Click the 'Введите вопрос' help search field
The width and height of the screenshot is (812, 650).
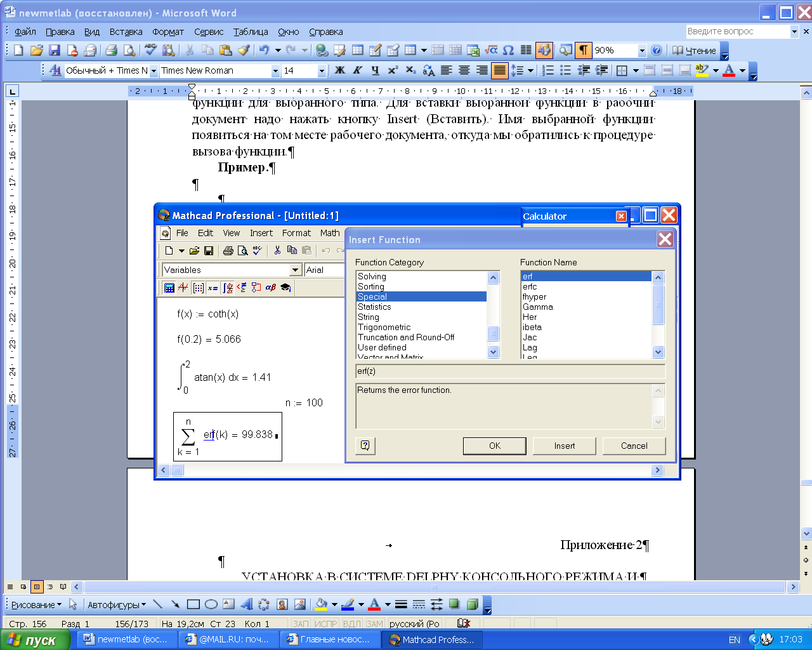click(x=737, y=31)
